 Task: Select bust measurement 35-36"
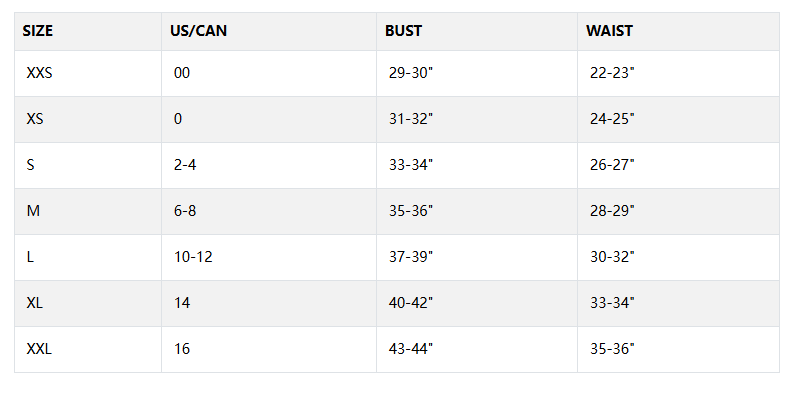pos(411,211)
